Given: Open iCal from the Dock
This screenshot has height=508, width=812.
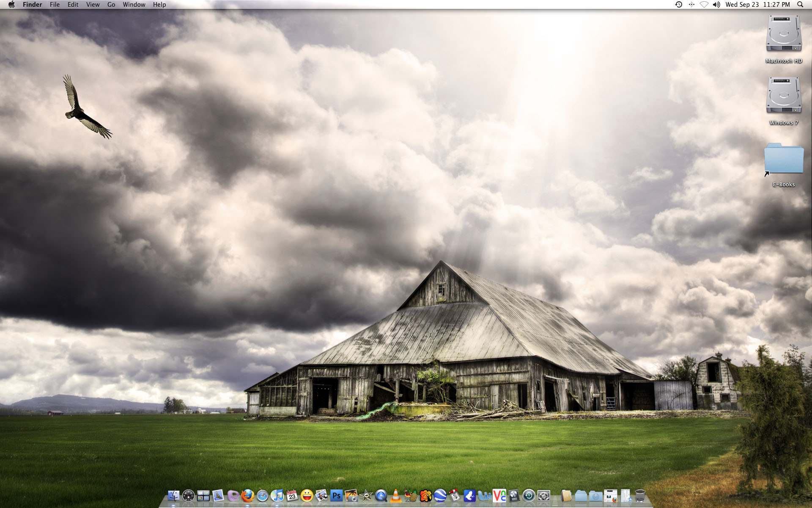Looking at the screenshot, I should tap(292, 495).
